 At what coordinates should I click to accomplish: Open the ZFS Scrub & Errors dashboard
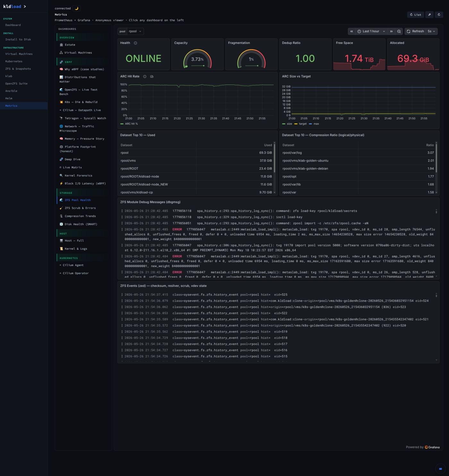[x=83, y=208]
